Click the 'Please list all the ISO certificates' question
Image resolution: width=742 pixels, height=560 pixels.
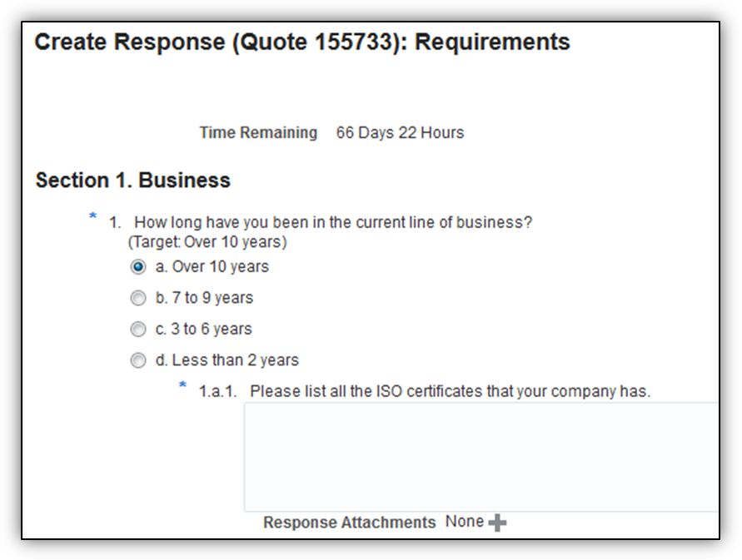[450, 391]
